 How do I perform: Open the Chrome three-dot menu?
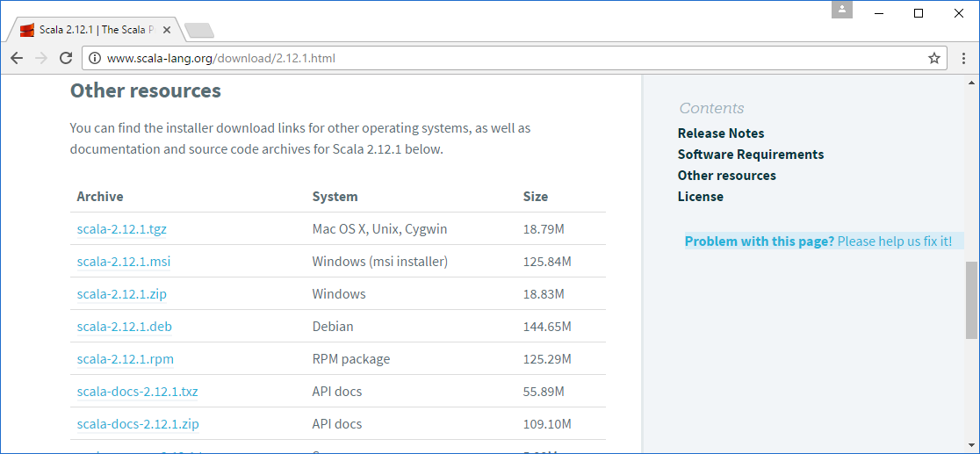coord(964,58)
